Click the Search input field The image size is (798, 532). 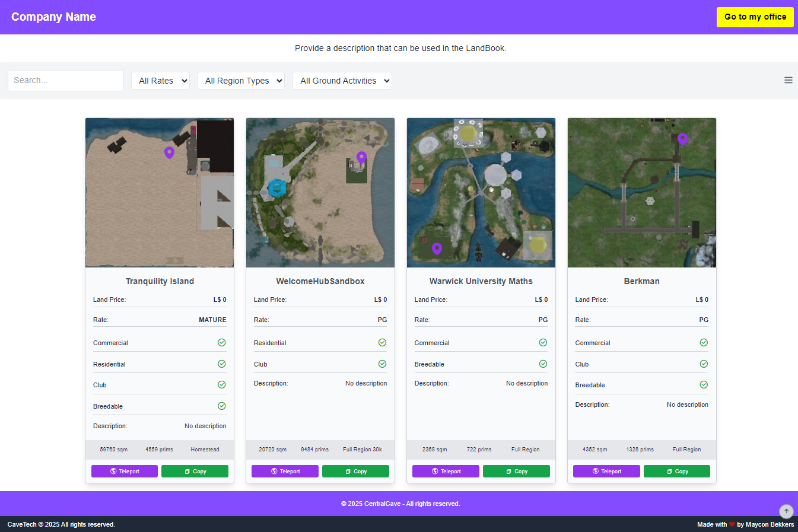tap(65, 81)
